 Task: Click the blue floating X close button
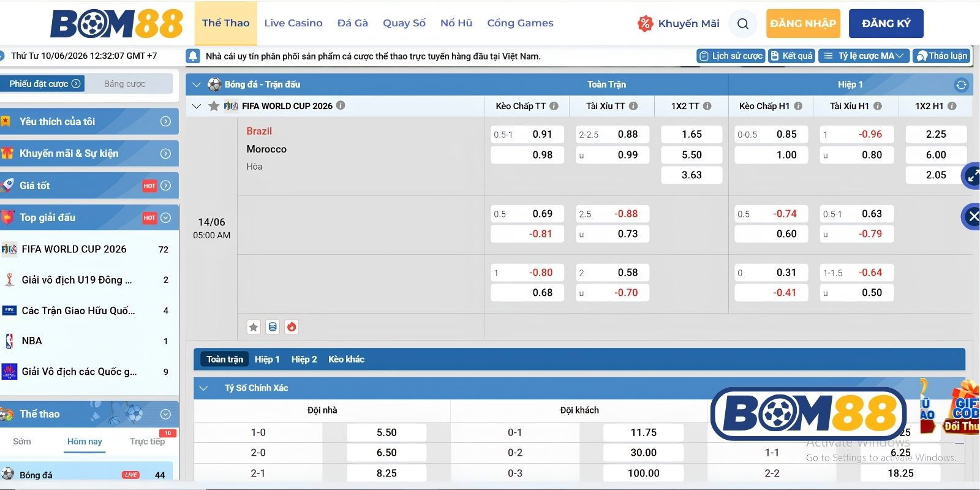[x=971, y=216]
